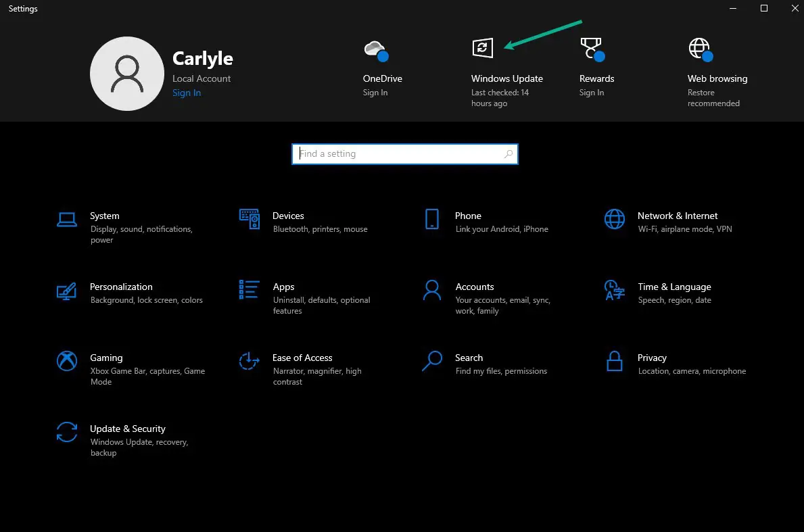Click 'Location, camera, microphone' description

click(692, 371)
